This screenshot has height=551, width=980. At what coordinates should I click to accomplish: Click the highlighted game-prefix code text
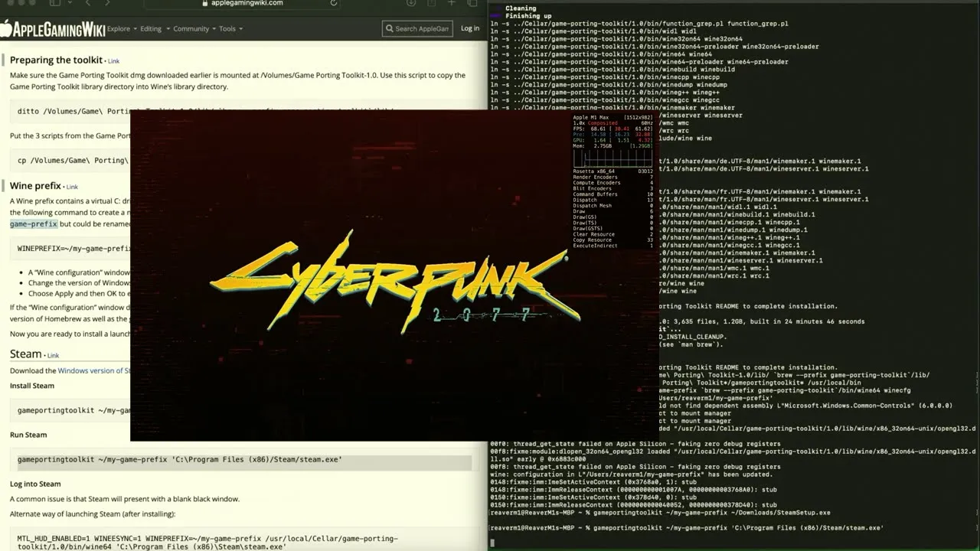[34, 224]
